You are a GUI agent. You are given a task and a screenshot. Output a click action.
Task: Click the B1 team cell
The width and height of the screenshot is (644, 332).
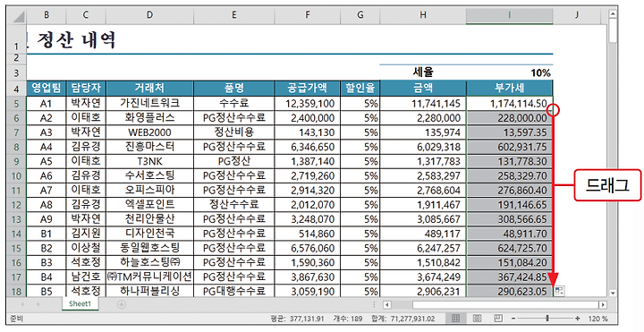point(47,234)
